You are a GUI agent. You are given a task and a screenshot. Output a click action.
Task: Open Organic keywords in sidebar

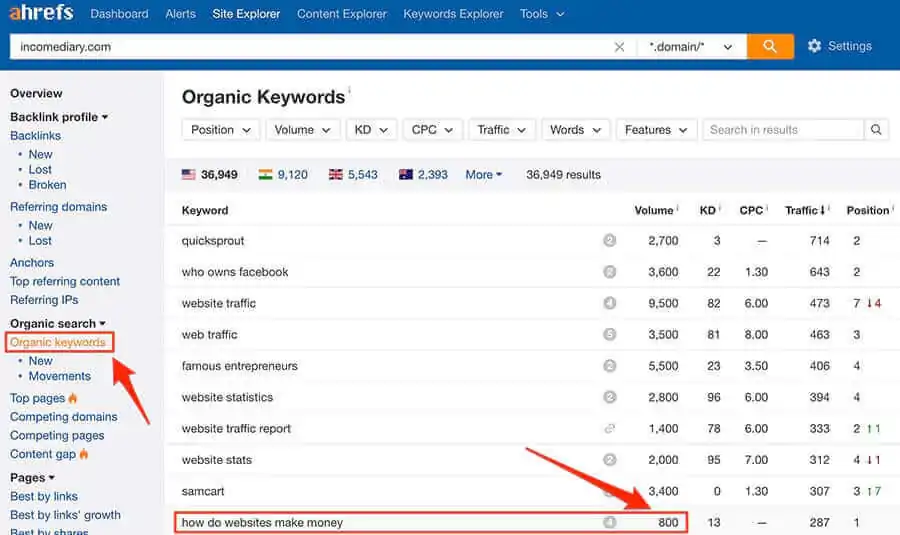[58, 342]
